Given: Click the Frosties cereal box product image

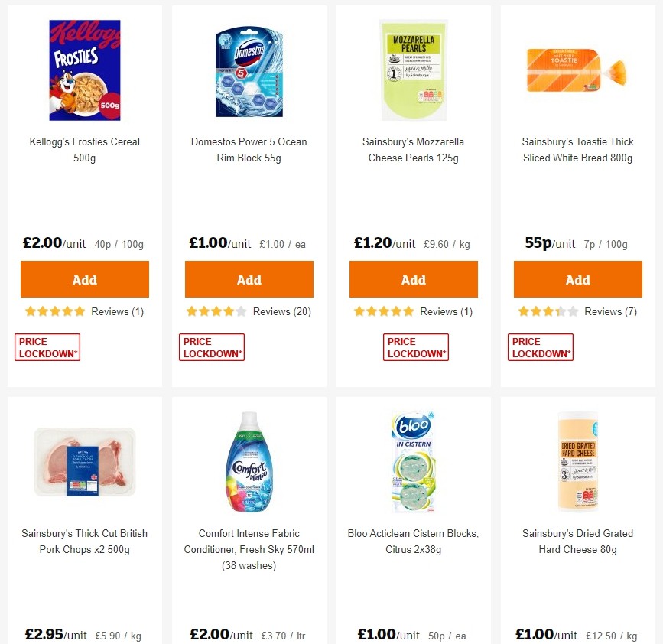Looking at the screenshot, I should (84, 70).
